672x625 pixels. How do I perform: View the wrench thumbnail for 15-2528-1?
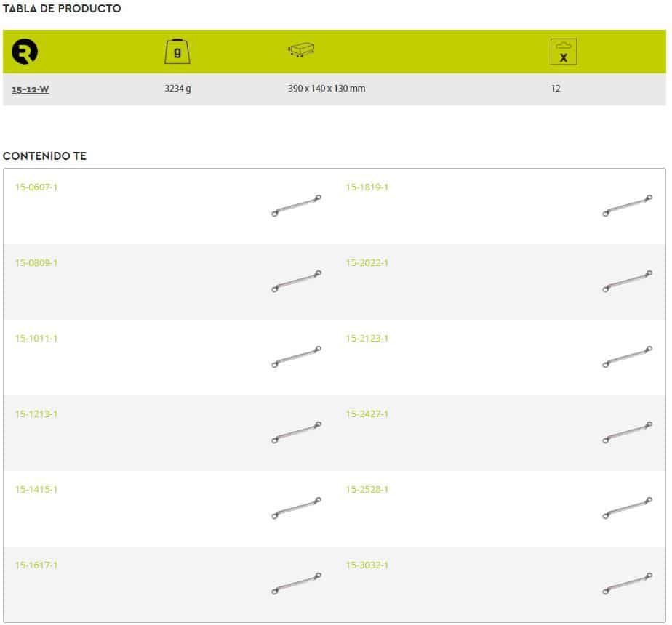(x=627, y=509)
